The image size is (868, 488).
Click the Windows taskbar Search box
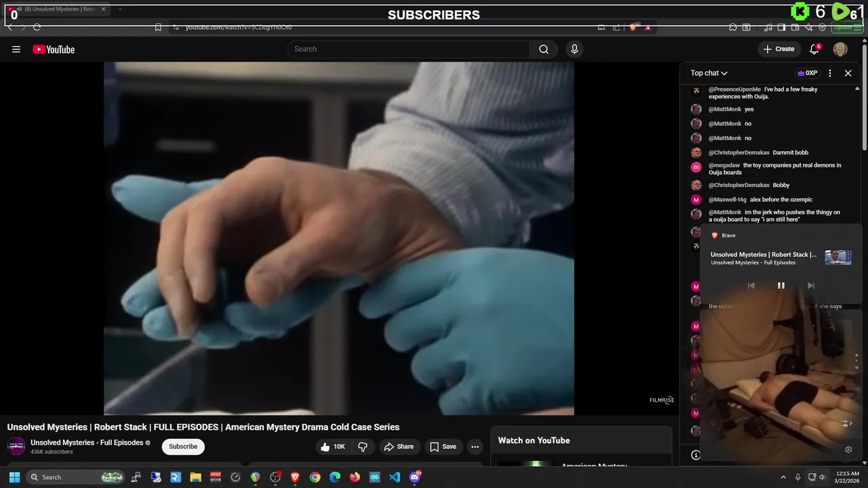(x=76, y=477)
